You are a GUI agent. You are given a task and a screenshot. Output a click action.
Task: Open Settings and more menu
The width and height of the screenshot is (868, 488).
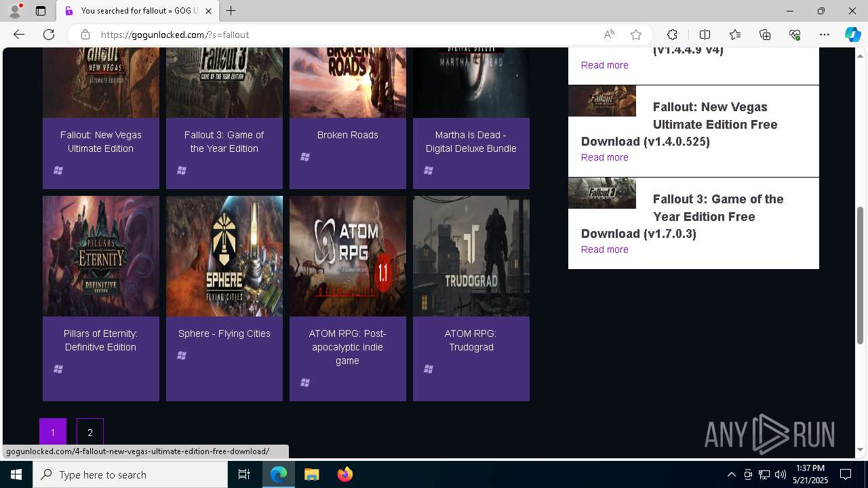(825, 35)
